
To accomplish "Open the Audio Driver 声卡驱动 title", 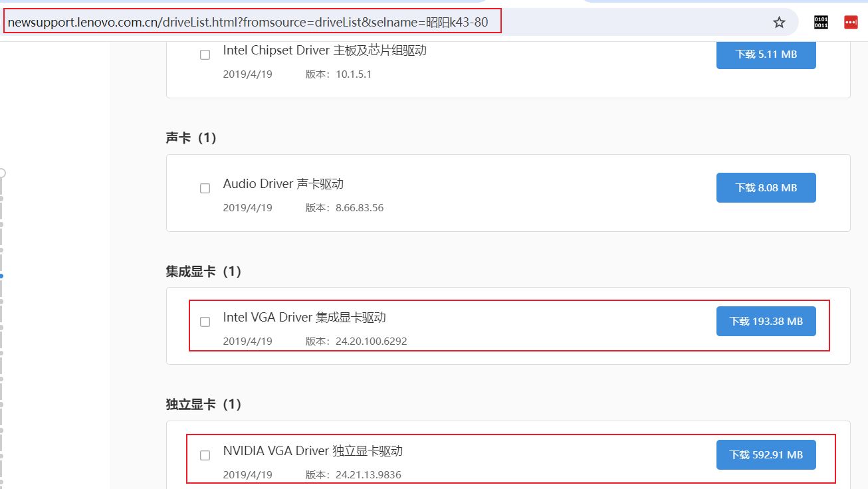I will tap(283, 184).
